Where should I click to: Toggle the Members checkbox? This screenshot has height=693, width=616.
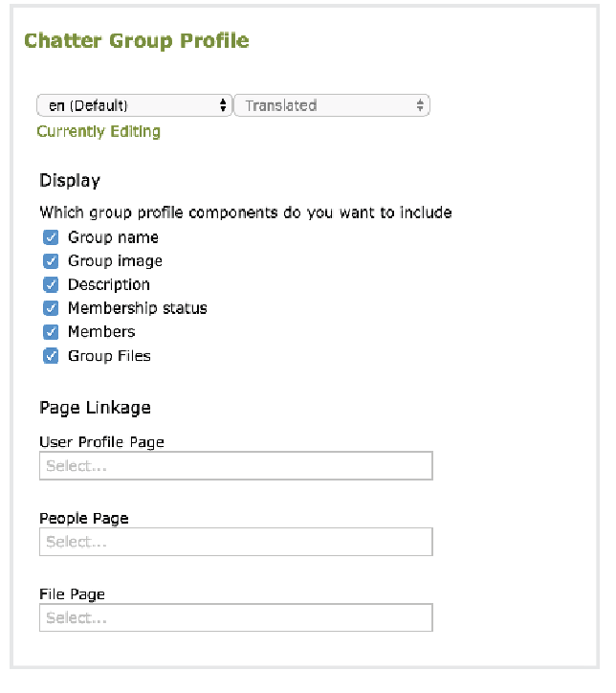click(x=52, y=331)
